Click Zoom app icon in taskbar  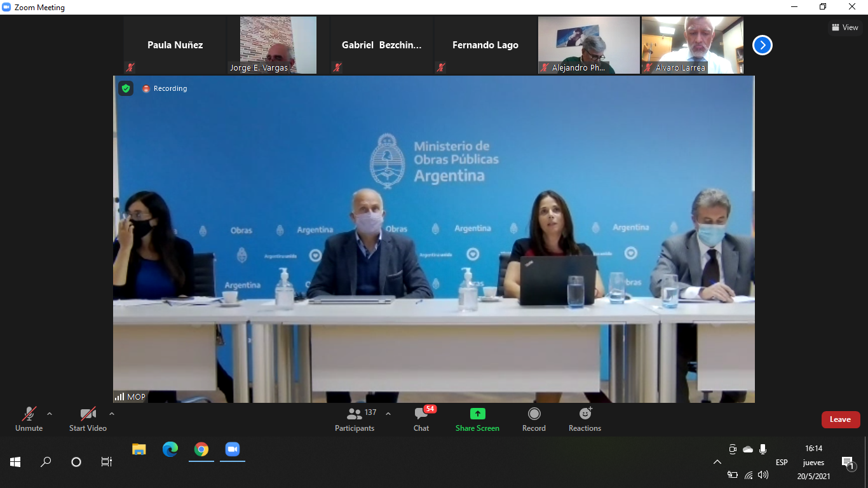point(233,449)
